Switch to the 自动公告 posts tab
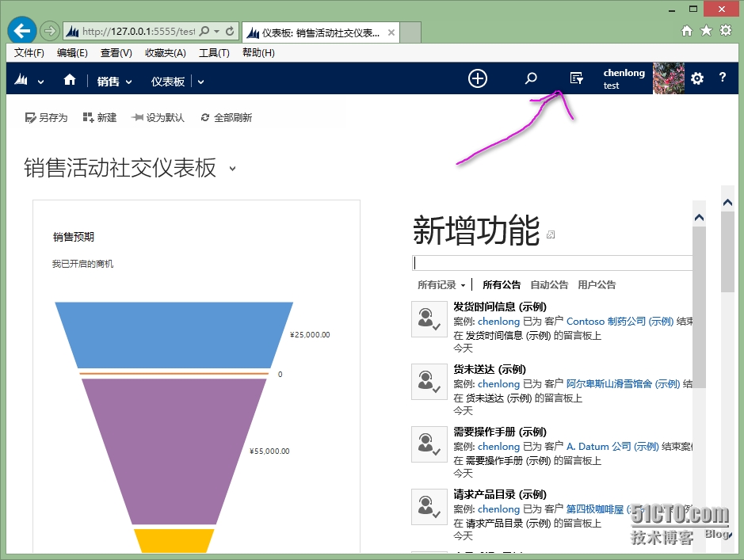Screen dimensions: 744x560 tap(549, 284)
